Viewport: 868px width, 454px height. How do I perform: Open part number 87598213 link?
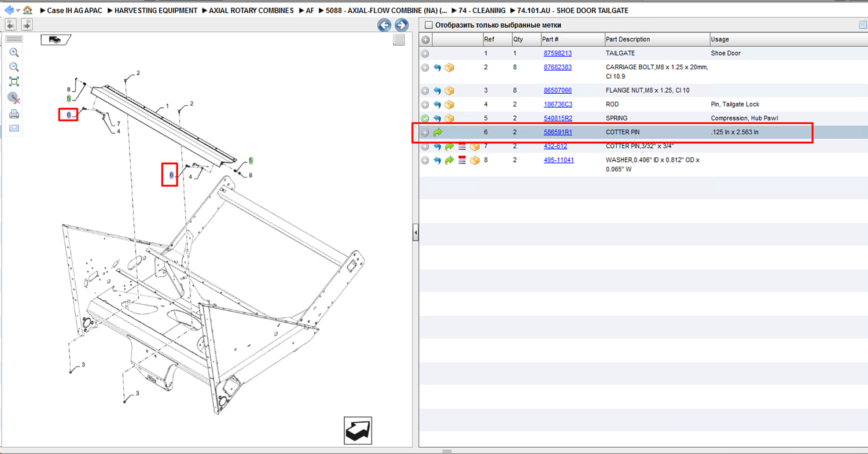point(558,53)
